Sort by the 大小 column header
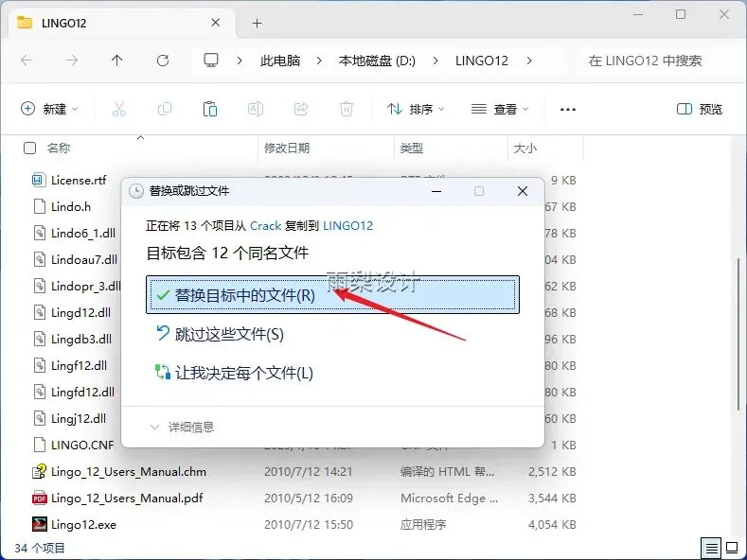747x560 pixels. tap(525, 149)
